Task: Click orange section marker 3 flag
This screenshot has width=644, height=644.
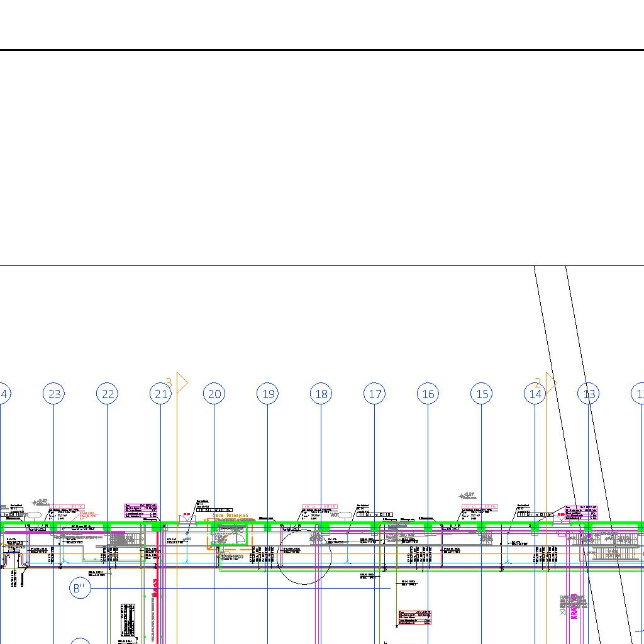Action: coord(182,382)
